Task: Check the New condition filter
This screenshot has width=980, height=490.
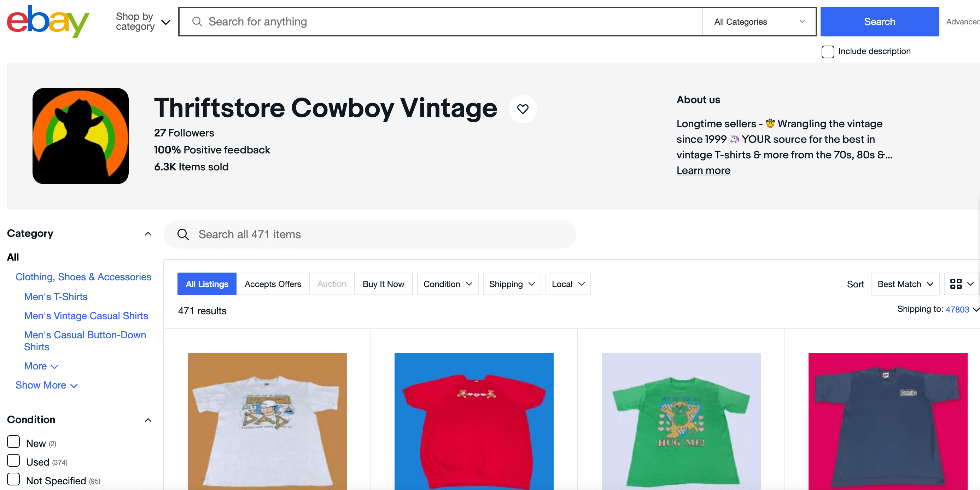Action: click(13, 442)
